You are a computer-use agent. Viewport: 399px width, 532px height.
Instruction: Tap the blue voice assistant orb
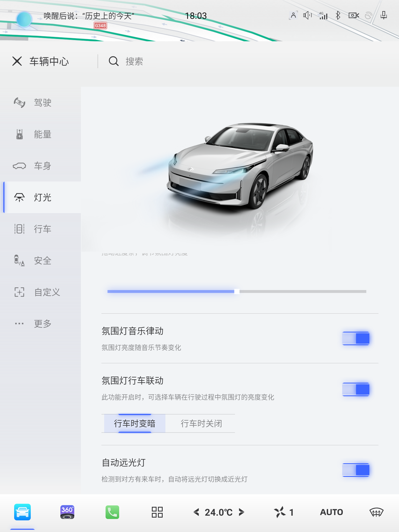[24, 19]
